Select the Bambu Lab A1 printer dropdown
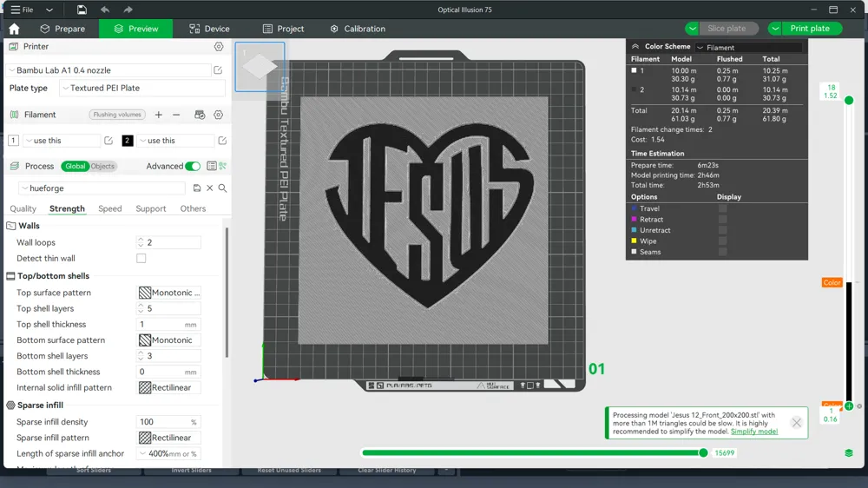 (x=108, y=70)
